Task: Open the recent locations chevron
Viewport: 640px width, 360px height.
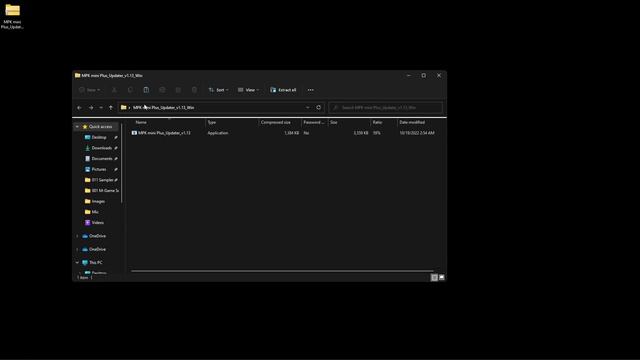Action: coord(101,108)
